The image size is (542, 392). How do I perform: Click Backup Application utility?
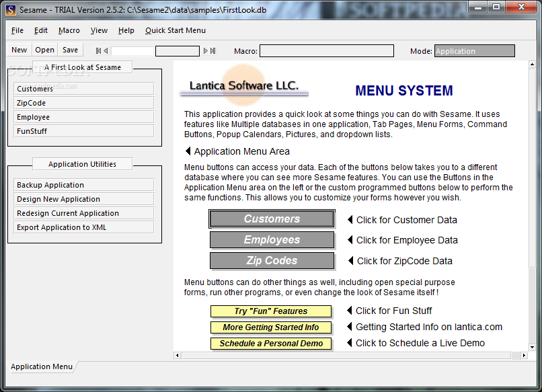[x=84, y=185]
